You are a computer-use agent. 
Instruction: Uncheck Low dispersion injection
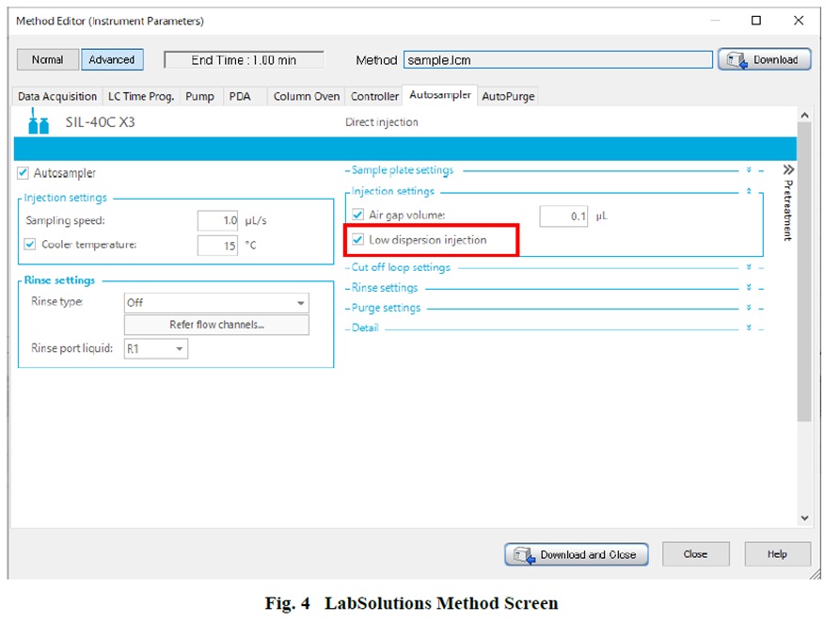click(x=357, y=239)
